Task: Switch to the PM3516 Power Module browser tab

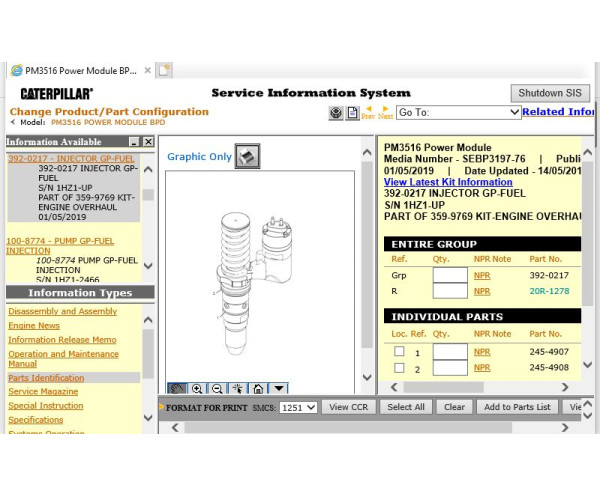Action: (80, 70)
